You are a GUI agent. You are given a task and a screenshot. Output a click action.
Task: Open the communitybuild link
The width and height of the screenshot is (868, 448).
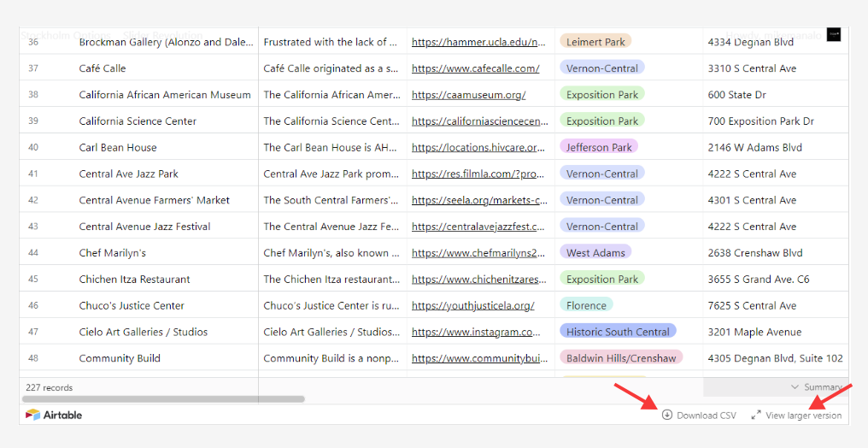pos(480,358)
